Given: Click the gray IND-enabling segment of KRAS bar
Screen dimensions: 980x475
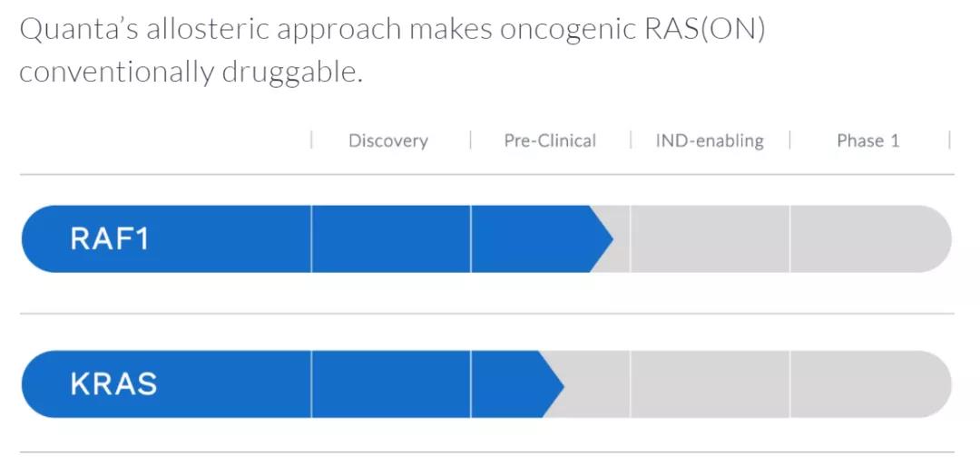Looking at the screenshot, I should (x=710, y=385).
